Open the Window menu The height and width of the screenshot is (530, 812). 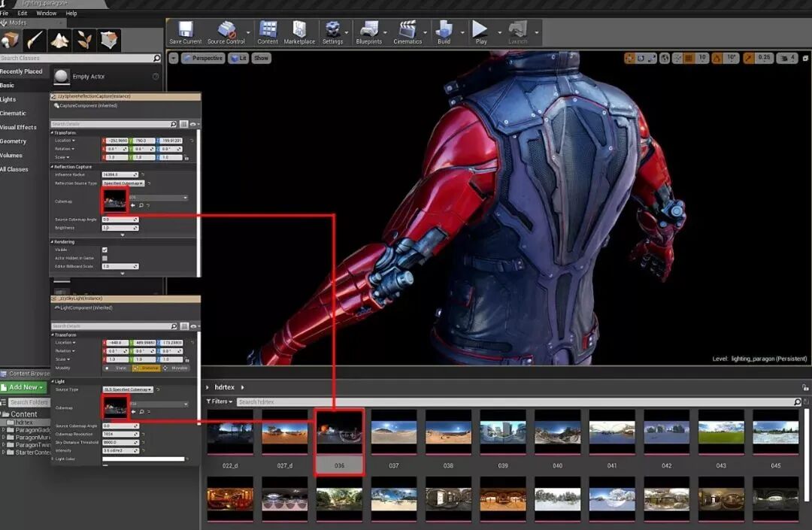coord(46,13)
